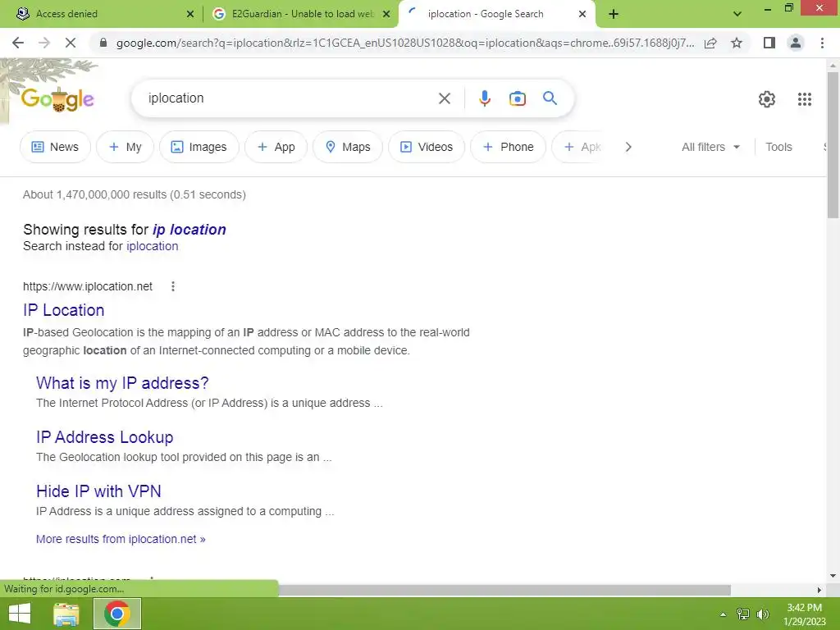Open options for the iplocation.net result

click(x=172, y=286)
